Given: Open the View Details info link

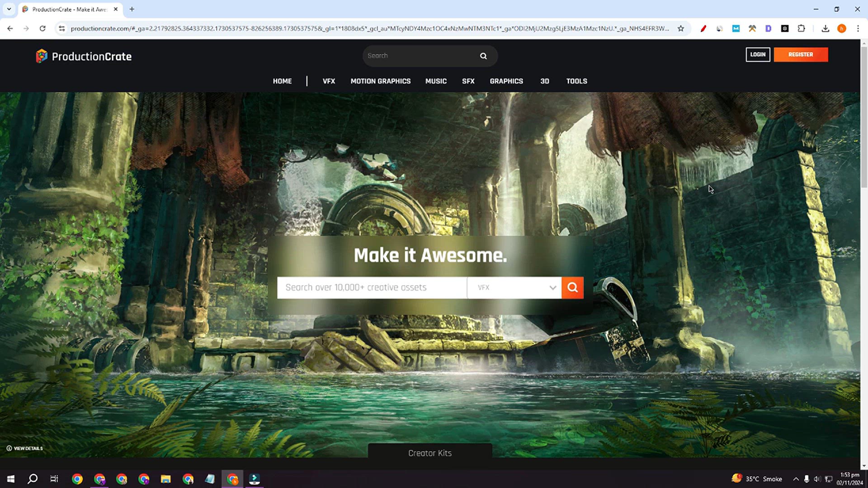Looking at the screenshot, I should point(25,448).
